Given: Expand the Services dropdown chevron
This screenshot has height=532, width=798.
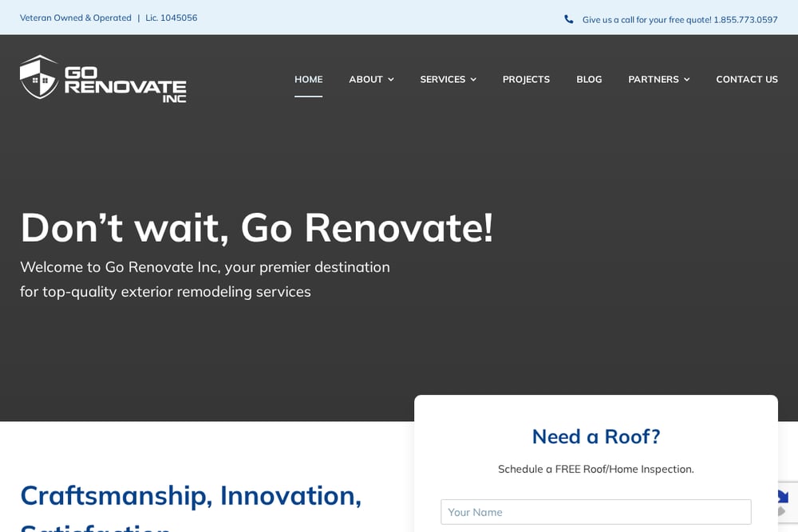Looking at the screenshot, I should click(x=473, y=79).
